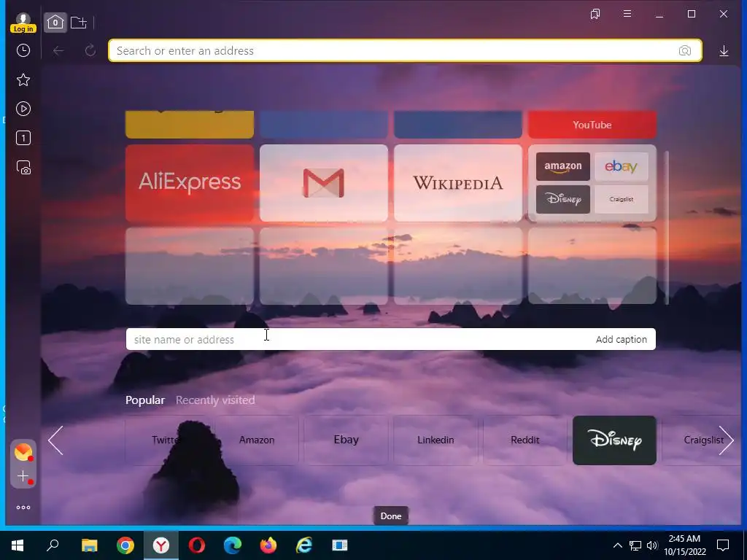This screenshot has height=560, width=747.
Task: Open Craigslist in the folder tile
Action: pos(622,199)
